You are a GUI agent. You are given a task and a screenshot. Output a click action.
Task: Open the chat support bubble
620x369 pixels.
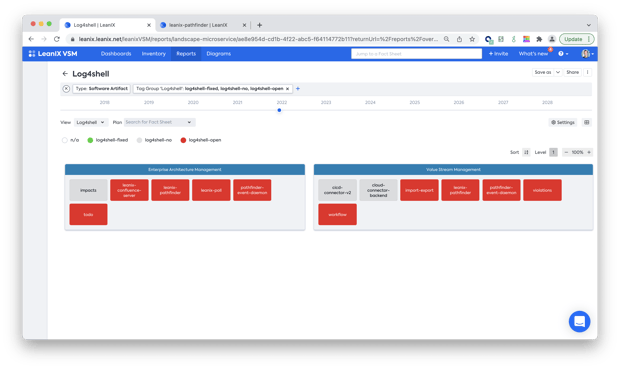click(579, 322)
